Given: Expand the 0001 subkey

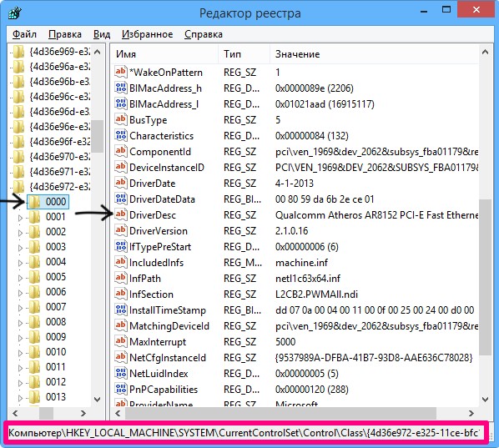Looking at the screenshot, I should tap(20, 218).
